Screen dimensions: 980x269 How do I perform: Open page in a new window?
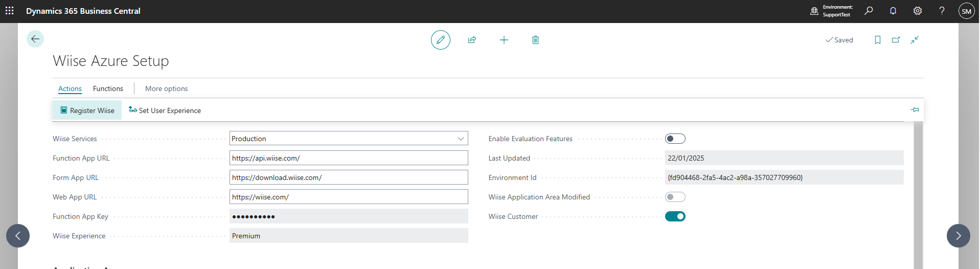pos(896,40)
